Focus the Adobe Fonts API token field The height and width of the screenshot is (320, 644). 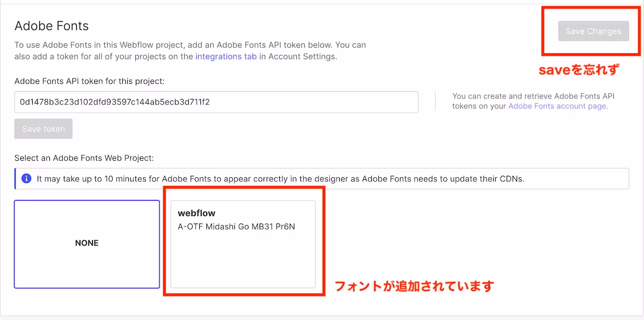coord(216,102)
